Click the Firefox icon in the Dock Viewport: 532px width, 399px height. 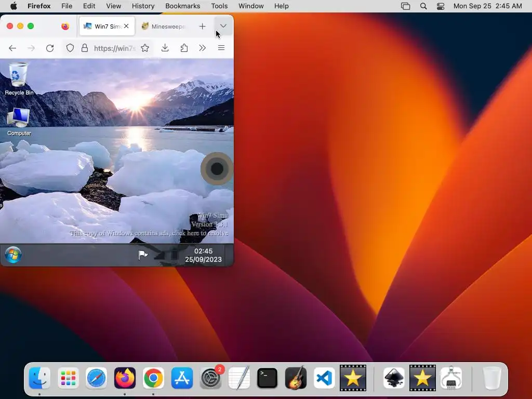point(125,378)
